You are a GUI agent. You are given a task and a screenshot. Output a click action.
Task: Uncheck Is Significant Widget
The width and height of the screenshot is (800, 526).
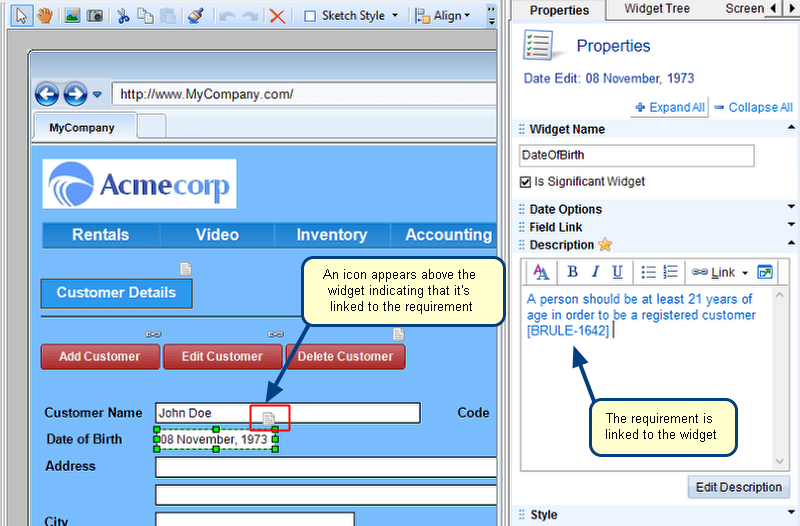tap(526, 182)
